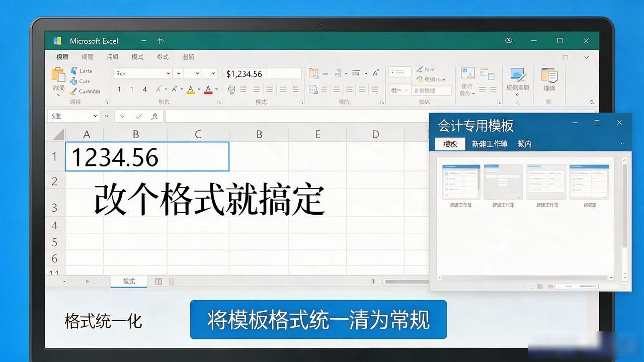Select the row 5 header
This screenshot has height=362, width=644.
(x=55, y=242)
